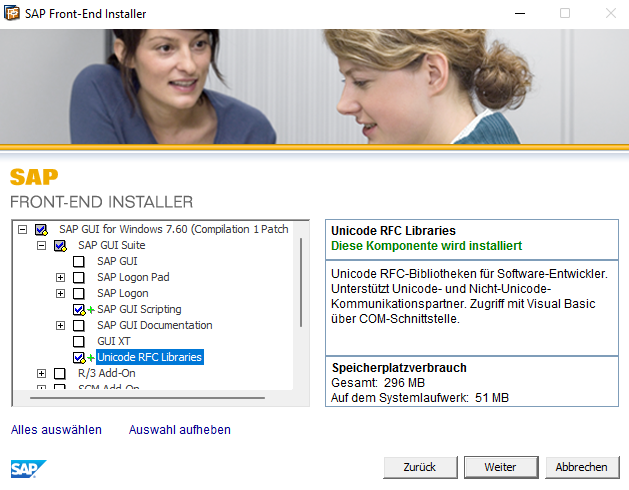Click the Unicode RFC Libraries heading in details
The image size is (629, 490).
coord(393,231)
